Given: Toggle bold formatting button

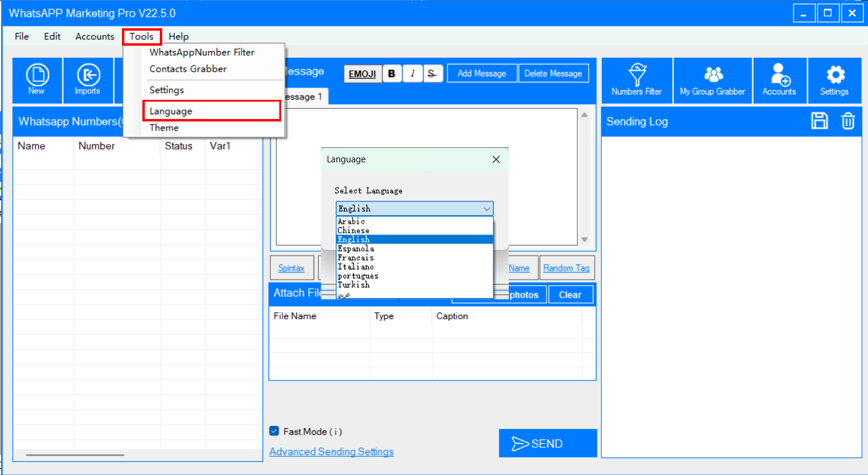Looking at the screenshot, I should pyautogui.click(x=392, y=73).
